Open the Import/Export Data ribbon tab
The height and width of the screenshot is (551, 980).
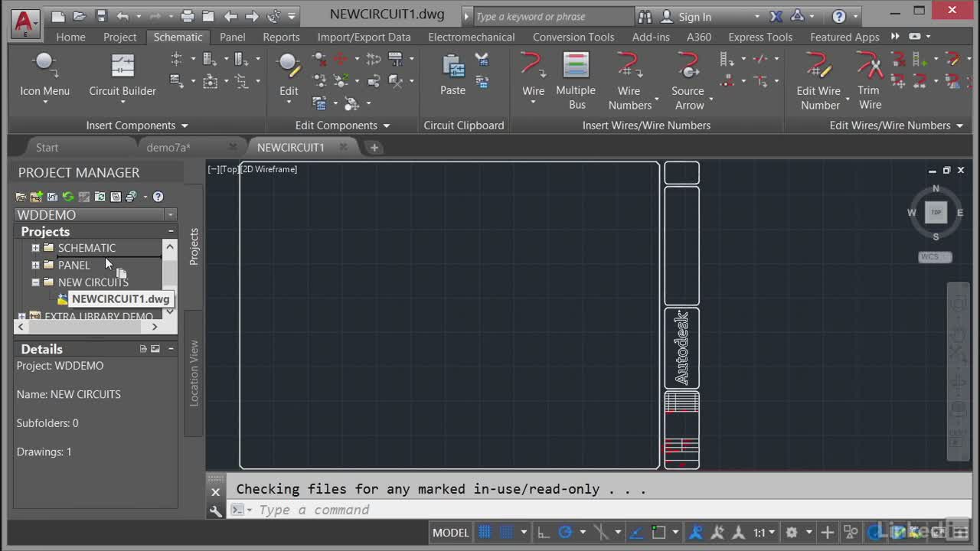(364, 37)
